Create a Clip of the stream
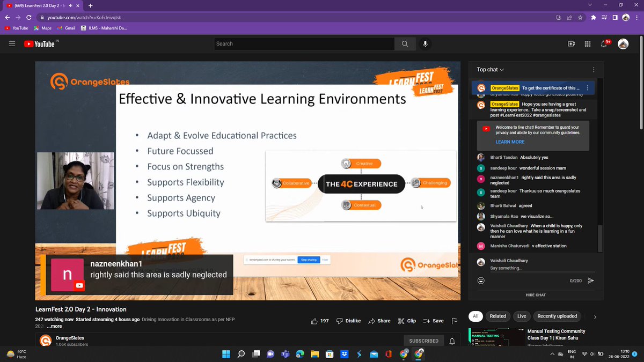This screenshot has width=644, height=362. tap(407, 320)
